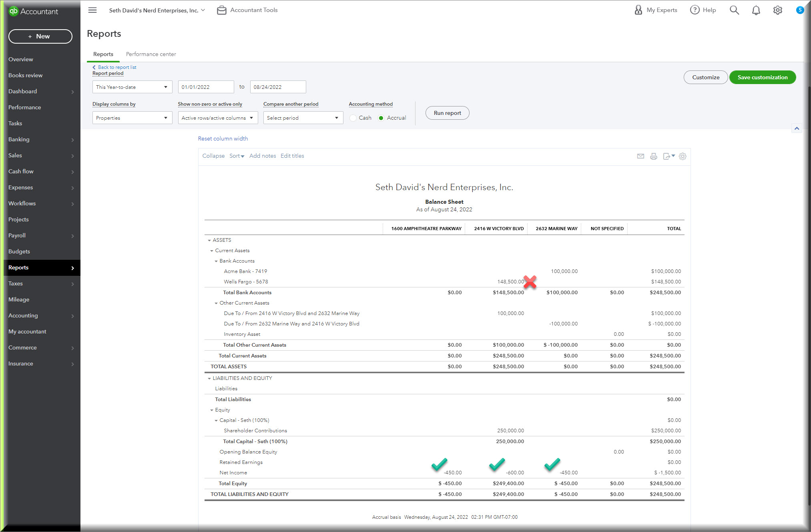Click the 2416 W VICTORY BLVD column header

pyautogui.click(x=499, y=229)
